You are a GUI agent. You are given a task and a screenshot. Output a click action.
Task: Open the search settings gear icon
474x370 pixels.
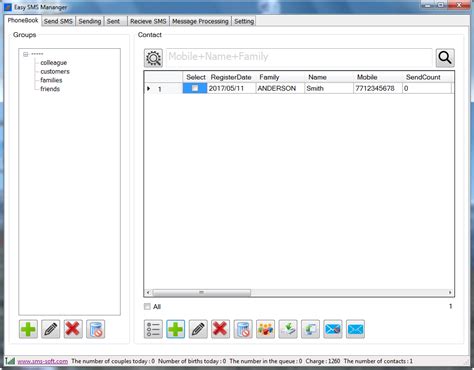[153, 58]
